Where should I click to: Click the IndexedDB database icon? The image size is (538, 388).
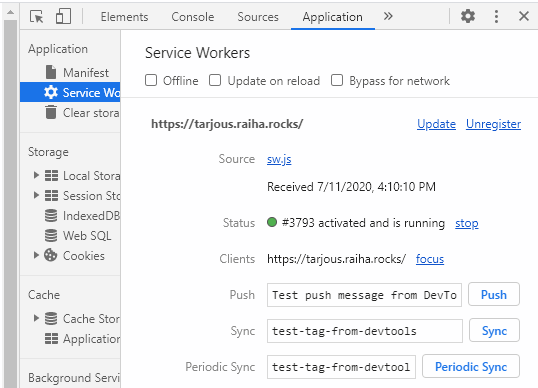click(x=51, y=215)
